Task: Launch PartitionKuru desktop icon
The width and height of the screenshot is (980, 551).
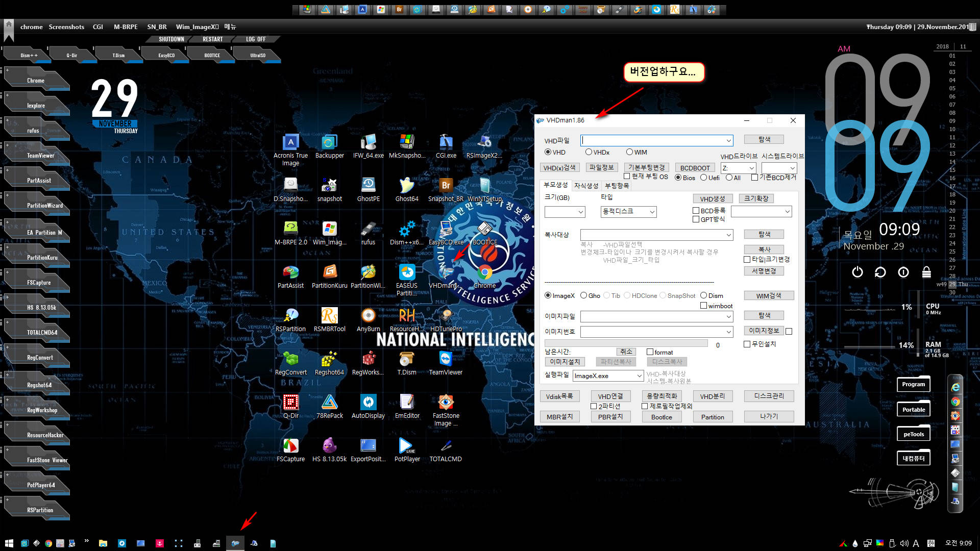Action: [329, 276]
